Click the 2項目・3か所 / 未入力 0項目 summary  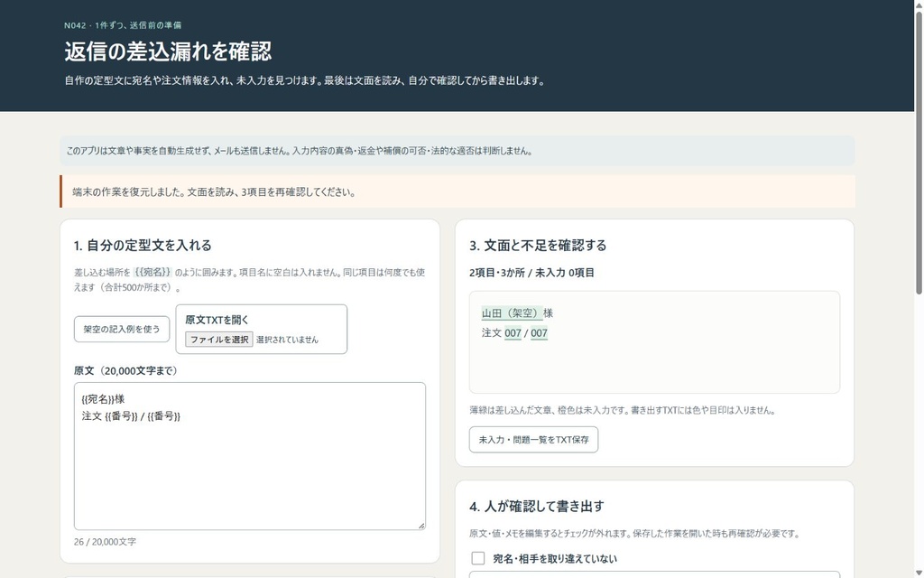click(531, 273)
